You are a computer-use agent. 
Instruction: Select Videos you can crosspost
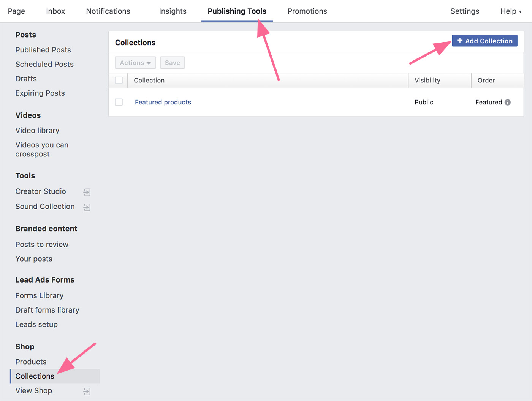point(42,149)
